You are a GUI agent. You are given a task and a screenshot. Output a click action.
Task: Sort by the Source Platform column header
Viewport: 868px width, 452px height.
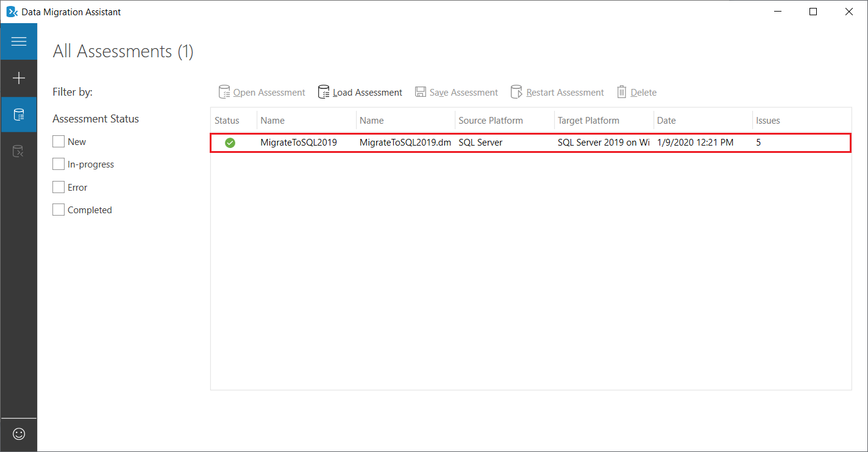[x=505, y=121]
